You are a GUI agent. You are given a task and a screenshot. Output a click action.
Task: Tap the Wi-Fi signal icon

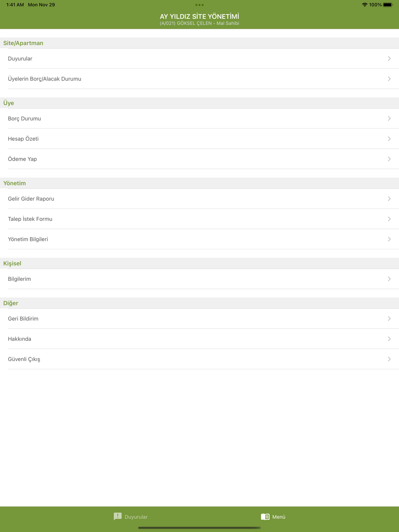click(365, 5)
